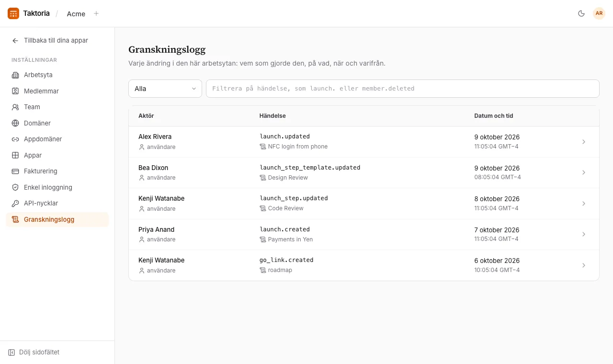Click the Medlemmar contact icon
Viewport: 613px width, 364px height.
click(15, 91)
